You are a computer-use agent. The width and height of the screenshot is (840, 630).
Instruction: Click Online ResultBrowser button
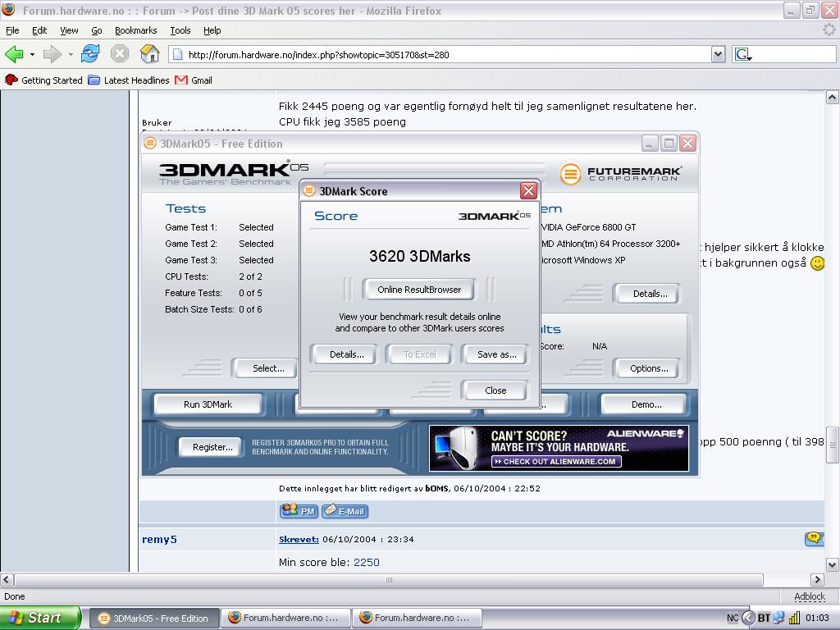tap(419, 290)
